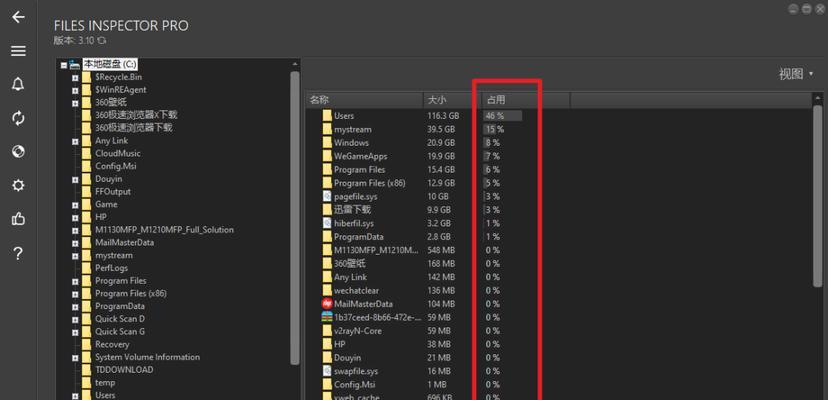This screenshot has height=400, width=828.
Task: Click the wechatclear folder icon in list
Action: tap(327, 291)
